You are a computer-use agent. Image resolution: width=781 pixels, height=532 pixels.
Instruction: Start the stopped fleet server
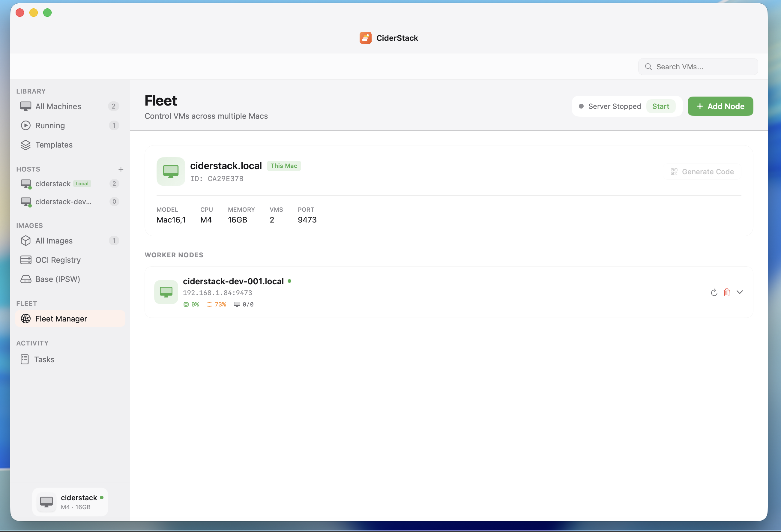pos(660,106)
